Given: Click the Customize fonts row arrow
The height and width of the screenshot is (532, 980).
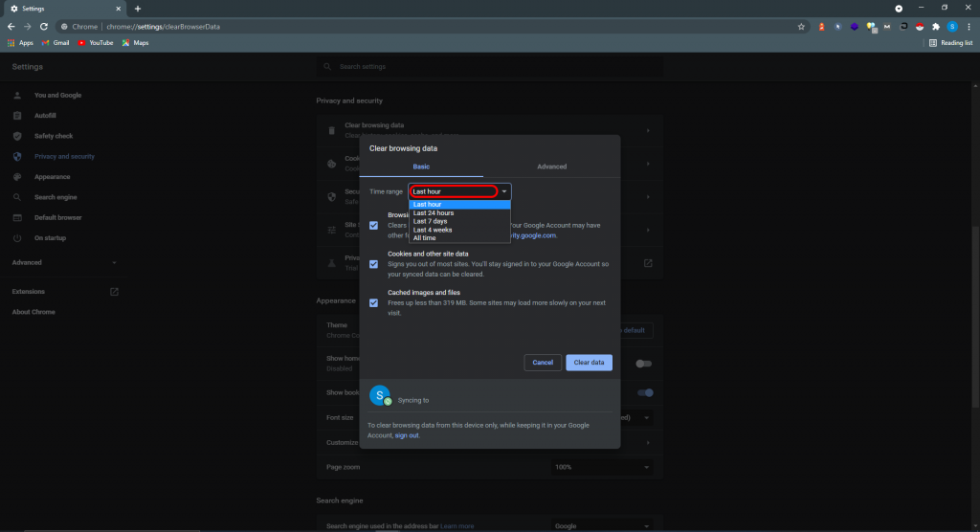Looking at the screenshot, I should click(648, 443).
